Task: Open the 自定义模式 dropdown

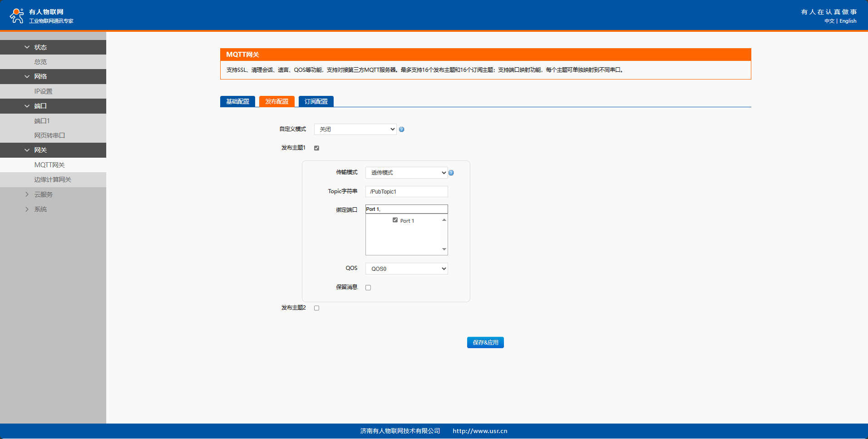Action: click(x=355, y=130)
